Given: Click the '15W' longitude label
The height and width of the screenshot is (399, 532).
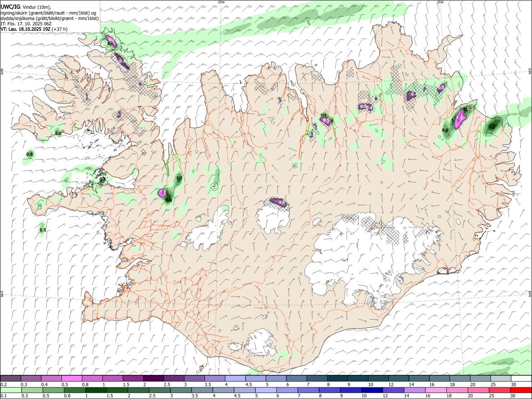Looking at the screenshot, I should pyautogui.click(x=440, y=2).
